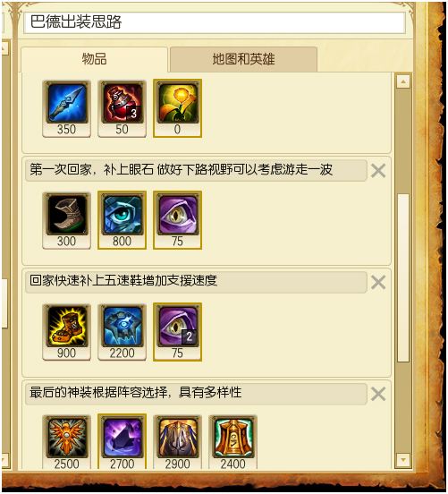Select the orange winged emblem costing 2500
Screen dimensions: 448x494
(66, 442)
